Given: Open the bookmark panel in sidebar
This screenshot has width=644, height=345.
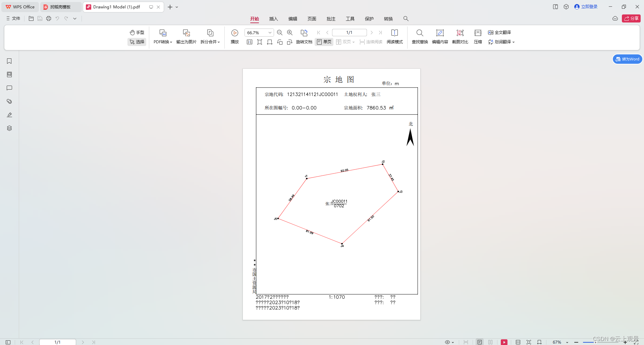Looking at the screenshot, I should tap(9, 61).
